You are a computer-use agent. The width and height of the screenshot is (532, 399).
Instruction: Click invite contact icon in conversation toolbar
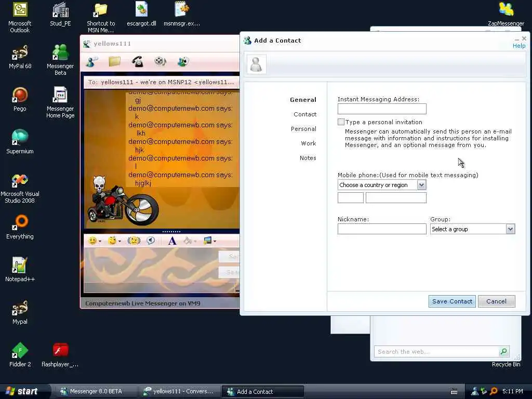tap(91, 62)
